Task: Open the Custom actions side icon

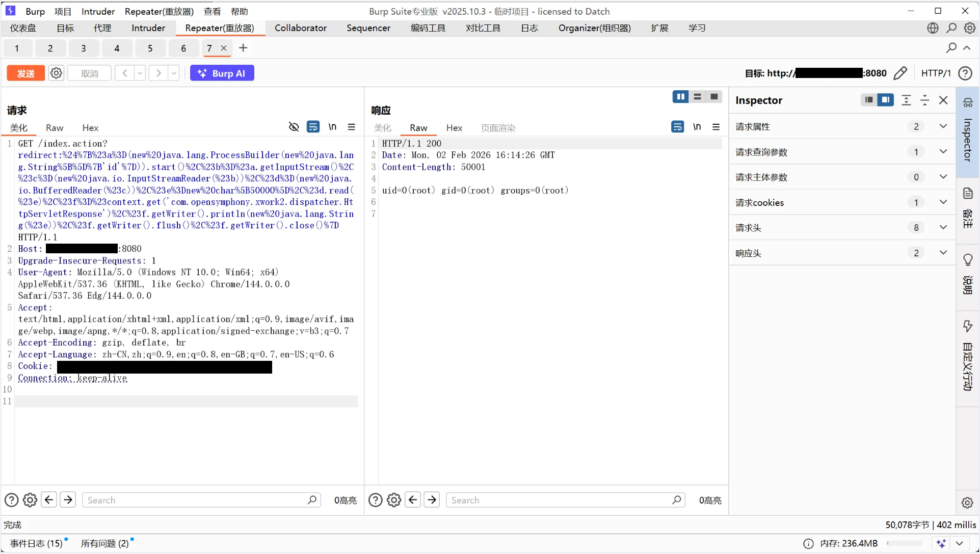Action: tap(968, 326)
